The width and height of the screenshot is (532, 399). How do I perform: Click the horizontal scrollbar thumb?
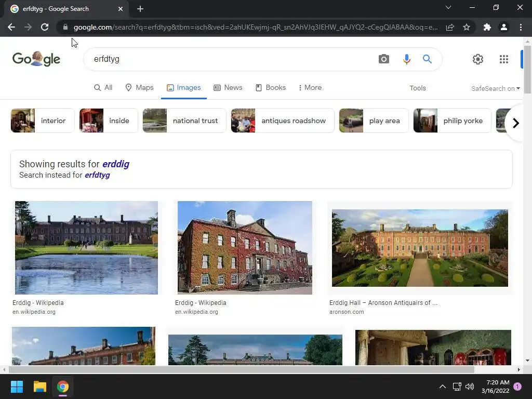pos(241,369)
